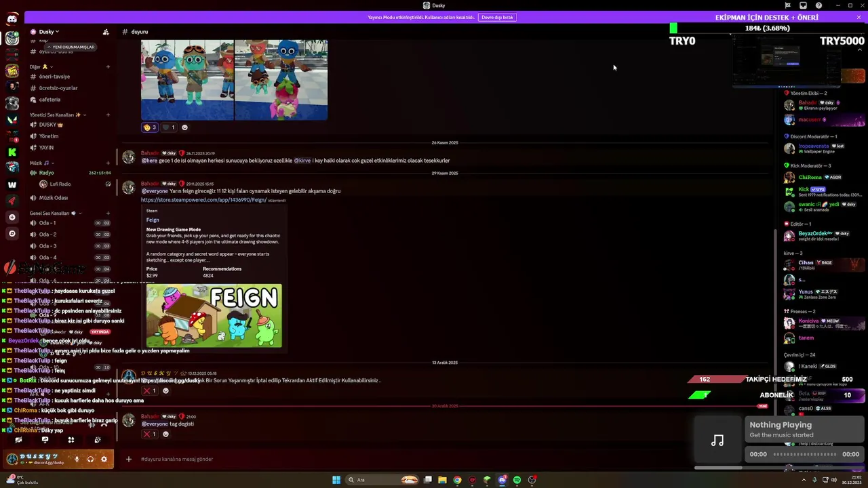Click the @kirve role mention
The width and height of the screenshot is (868, 488).
302,161
